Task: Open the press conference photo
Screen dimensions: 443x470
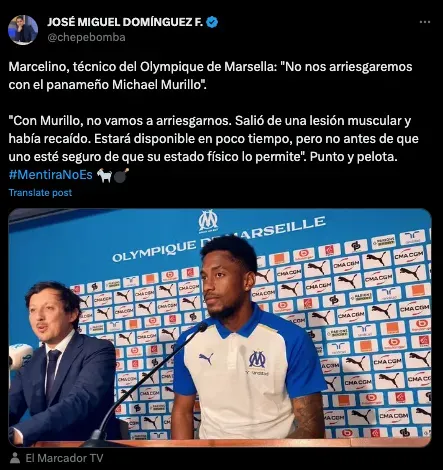Action: 220,328
